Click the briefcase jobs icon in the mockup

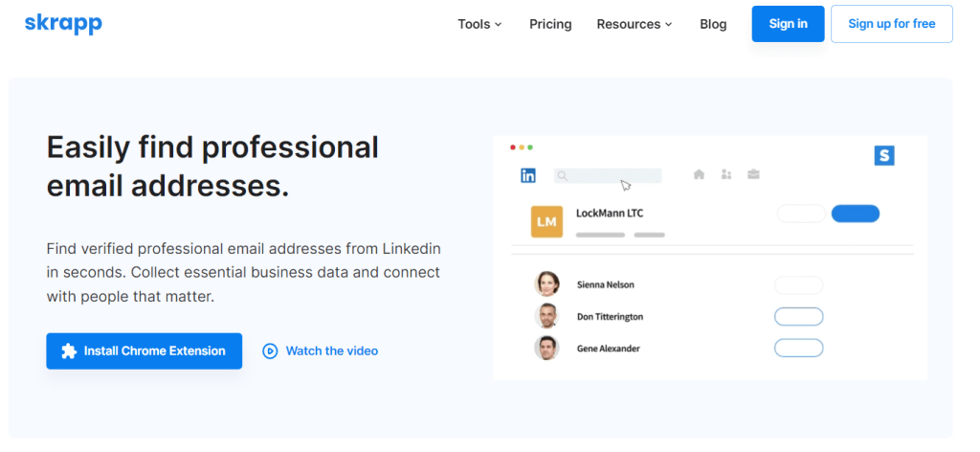coord(754,174)
